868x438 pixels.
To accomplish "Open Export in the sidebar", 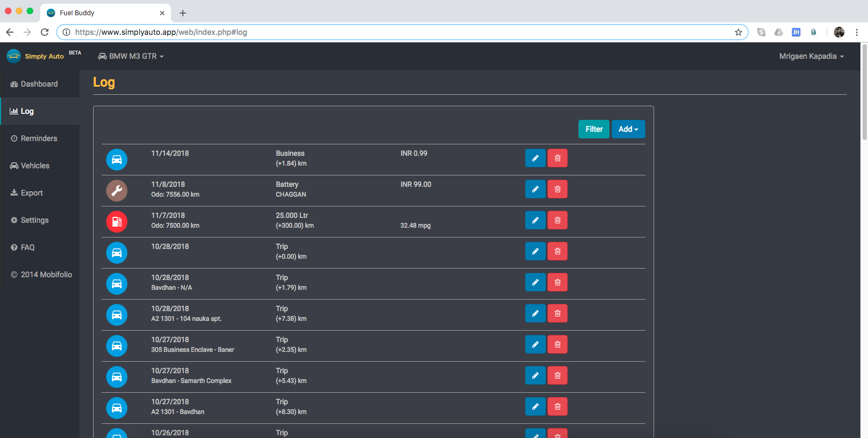I will tap(40, 193).
